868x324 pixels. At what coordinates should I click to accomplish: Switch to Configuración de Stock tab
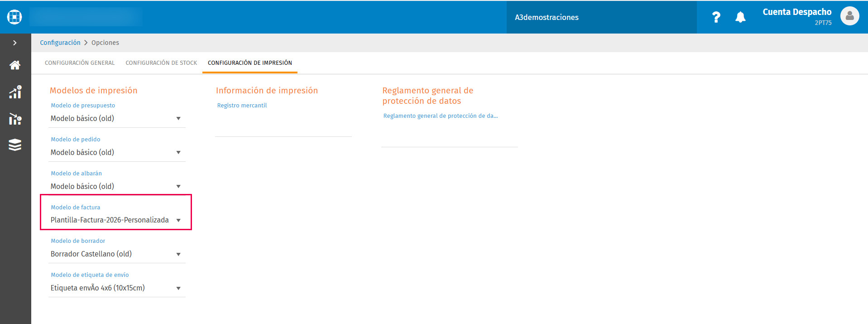click(x=161, y=63)
